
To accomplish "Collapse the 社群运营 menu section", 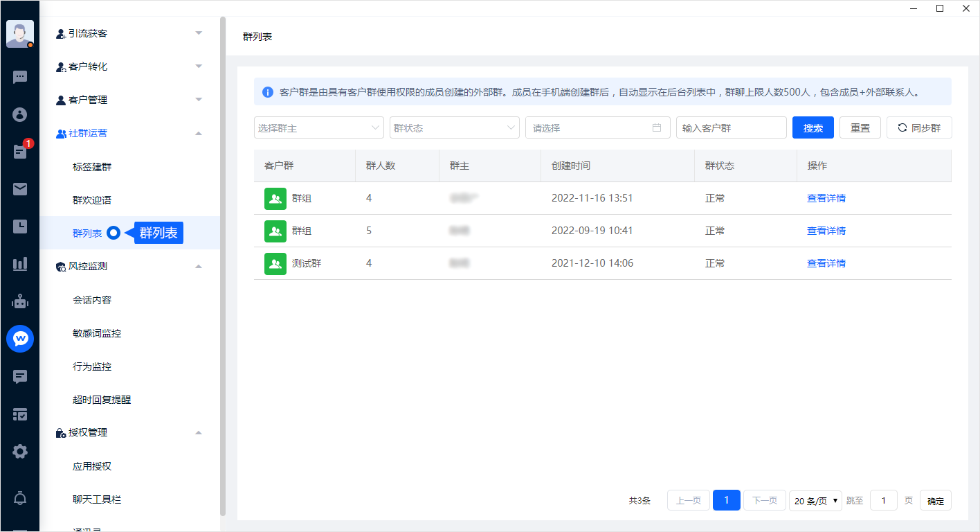I will pyautogui.click(x=199, y=133).
